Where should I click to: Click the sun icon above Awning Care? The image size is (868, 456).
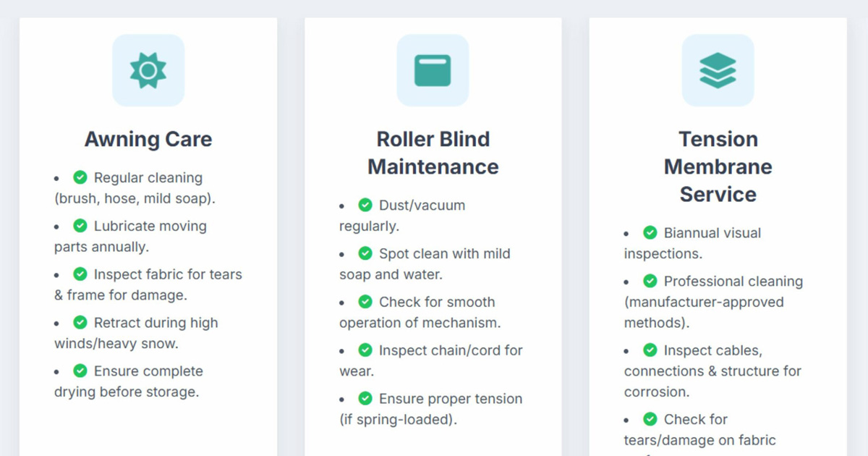[x=148, y=70]
